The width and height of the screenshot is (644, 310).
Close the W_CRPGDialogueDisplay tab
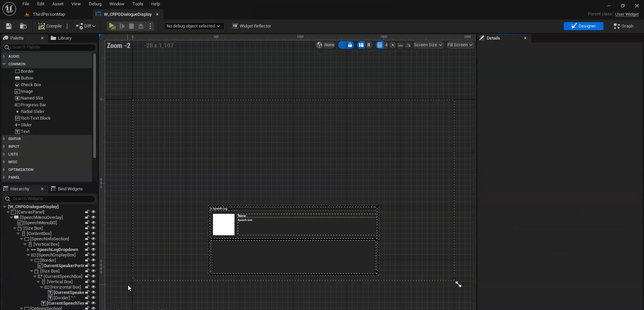157,14
